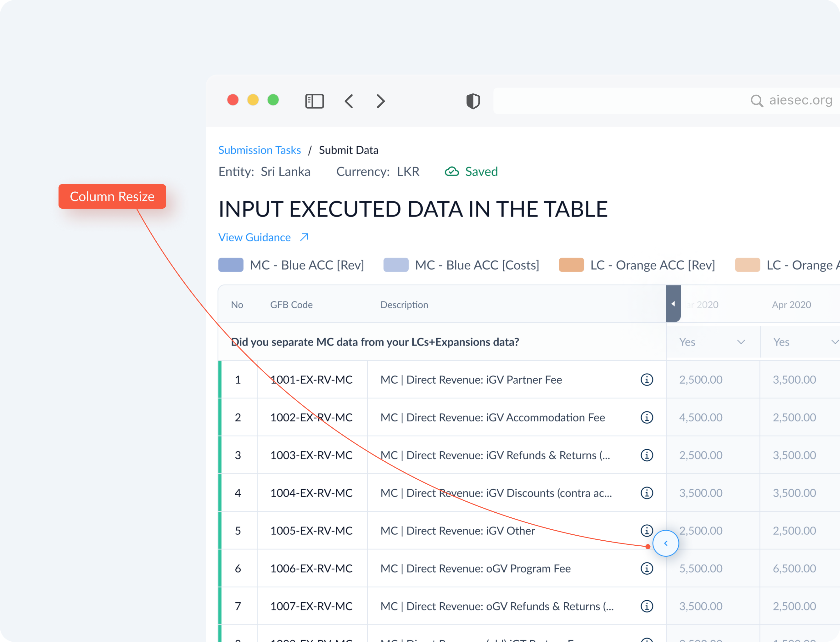Screen dimensions: 840x642
Task: Click the Entity: Sri Lanka label
Action: tap(264, 172)
